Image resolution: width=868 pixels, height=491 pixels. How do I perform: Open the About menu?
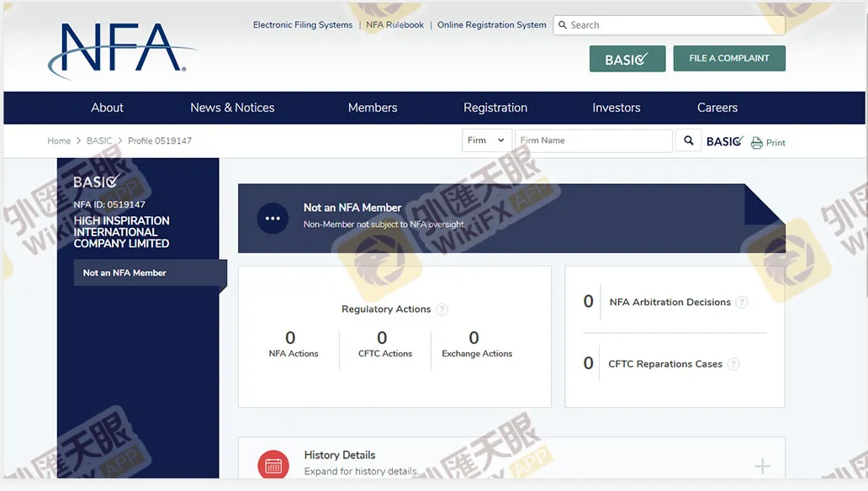point(108,108)
